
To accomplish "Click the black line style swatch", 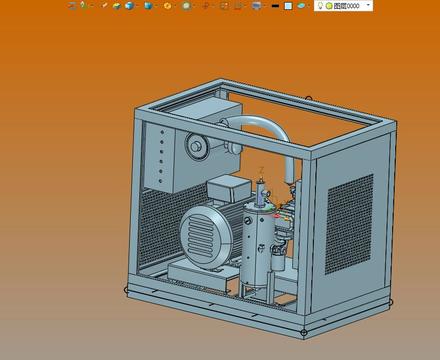I will [275, 6].
